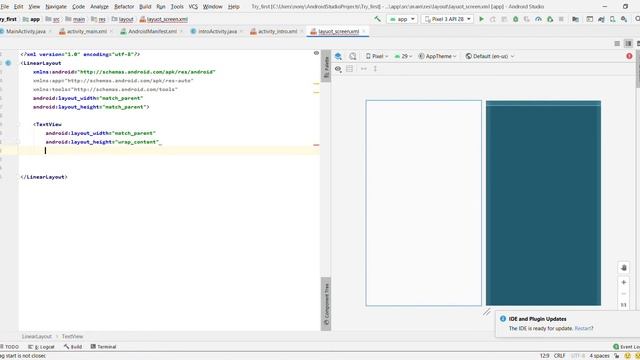Open the File menu
This screenshot has width=640, height=360.
click(4, 7)
